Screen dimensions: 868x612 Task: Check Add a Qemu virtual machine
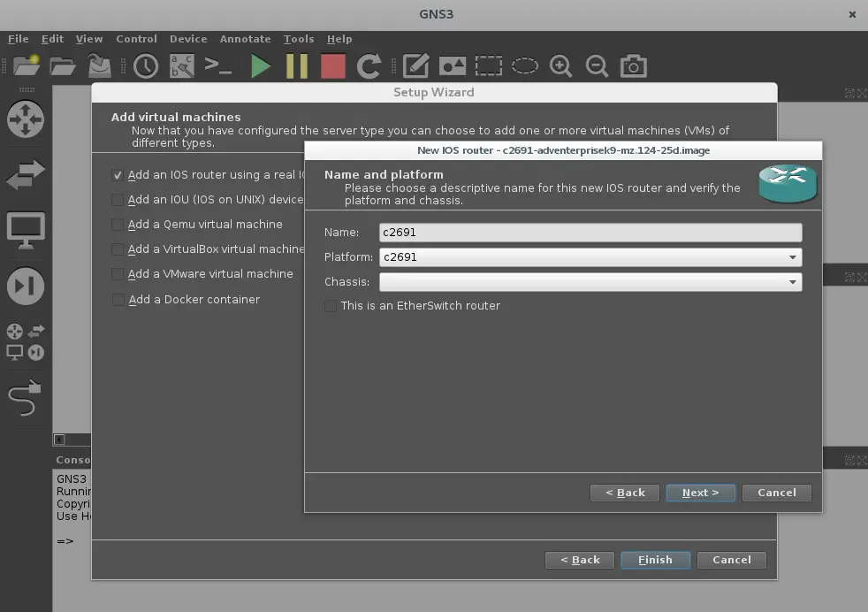(118, 225)
